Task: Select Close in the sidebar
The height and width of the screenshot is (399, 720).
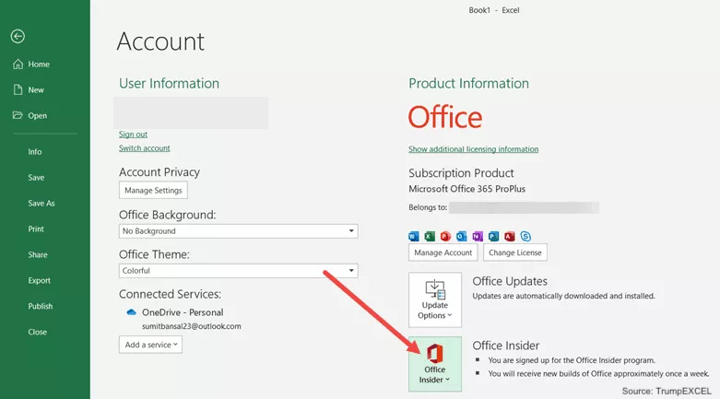Action: point(37,332)
